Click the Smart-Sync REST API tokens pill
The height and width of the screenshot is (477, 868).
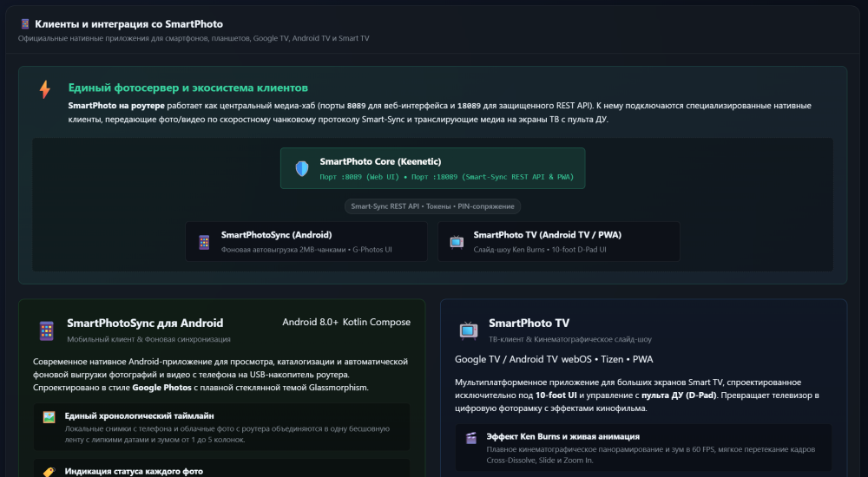tap(432, 206)
